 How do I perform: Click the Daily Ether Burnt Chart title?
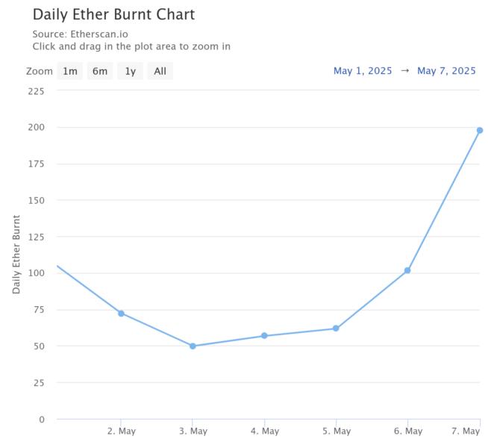pos(113,15)
